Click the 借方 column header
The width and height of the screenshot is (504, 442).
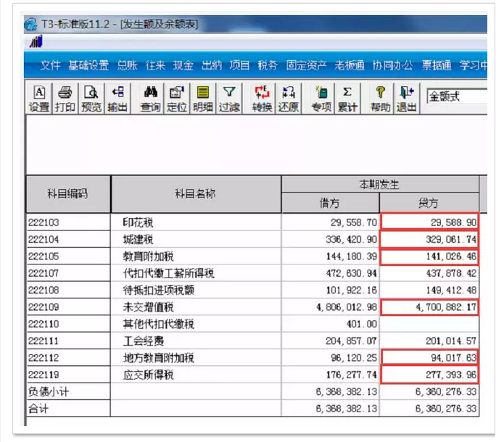point(330,203)
